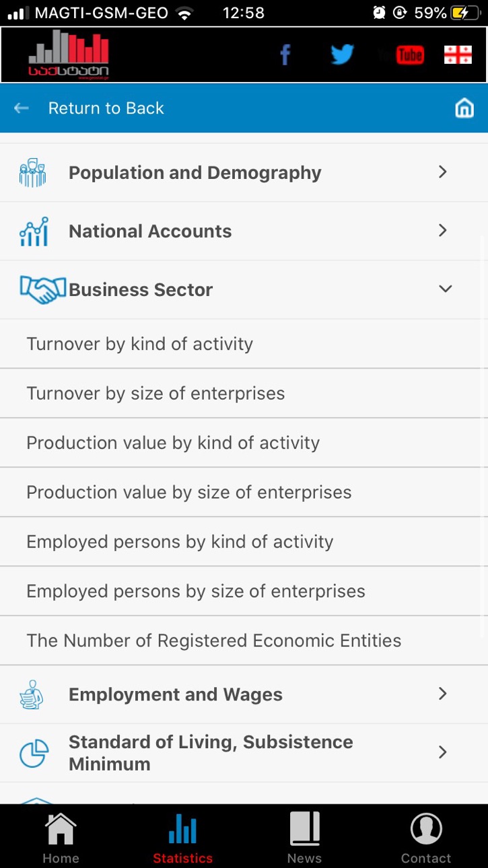488x868 pixels.
Task: Go back using Return to Back arrow
Action: (22, 108)
